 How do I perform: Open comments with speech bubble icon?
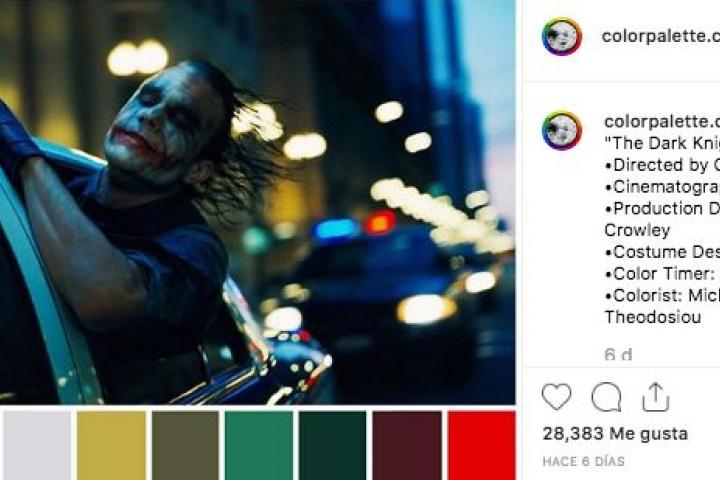coord(606,397)
